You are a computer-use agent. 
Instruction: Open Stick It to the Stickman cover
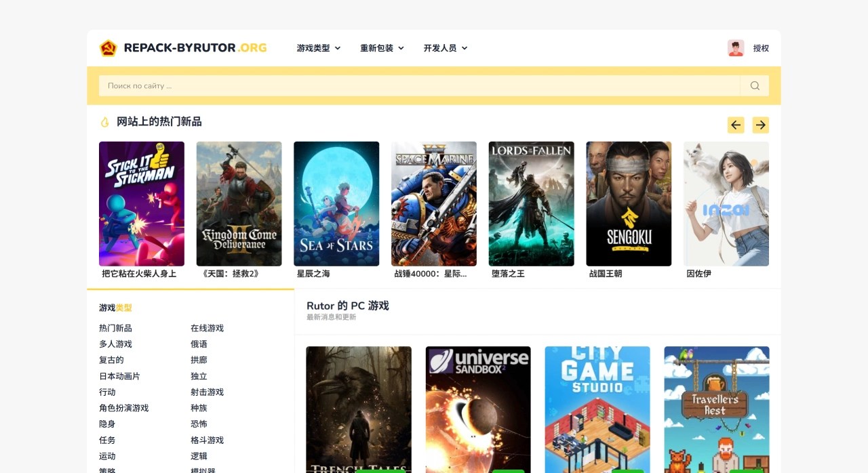coord(142,204)
